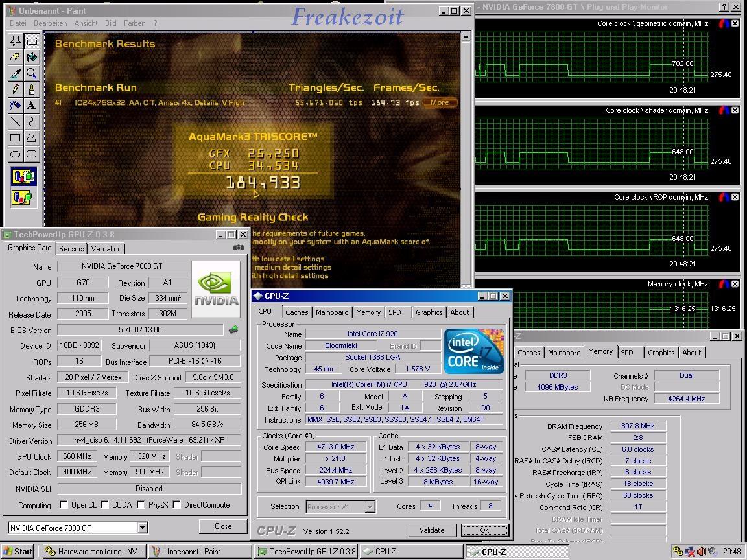This screenshot has height=560, width=747.
Task: Click the BIOS Version value 5.70.02.13.00
Action: click(x=140, y=329)
